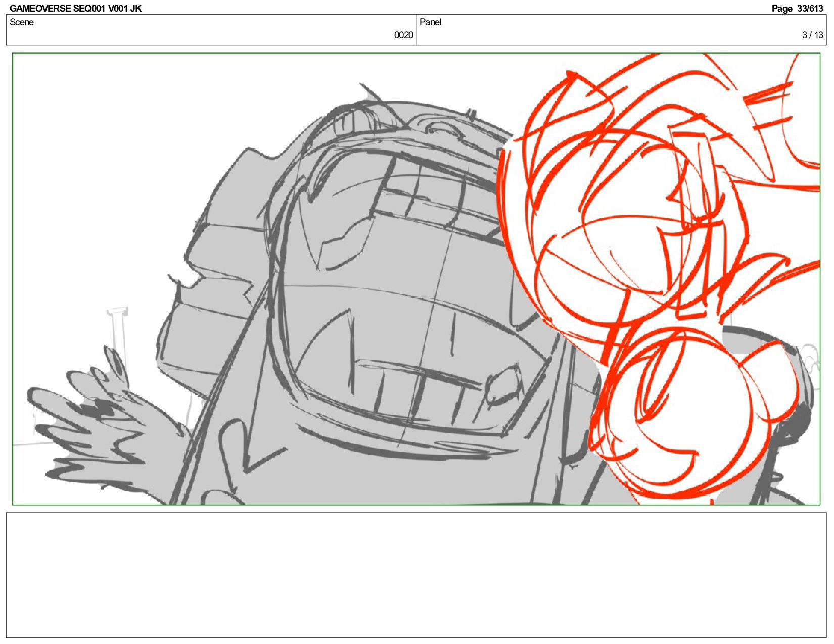Click the panel count '3 / 13'

click(812, 35)
